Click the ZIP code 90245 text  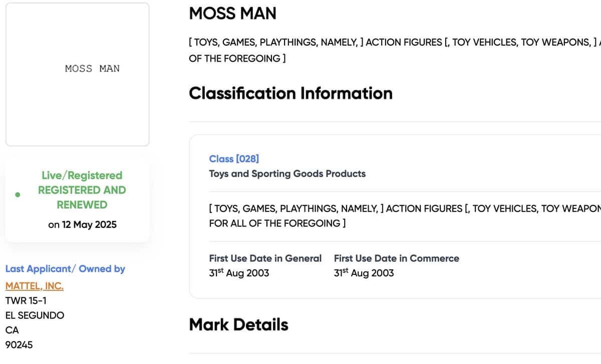point(19,344)
